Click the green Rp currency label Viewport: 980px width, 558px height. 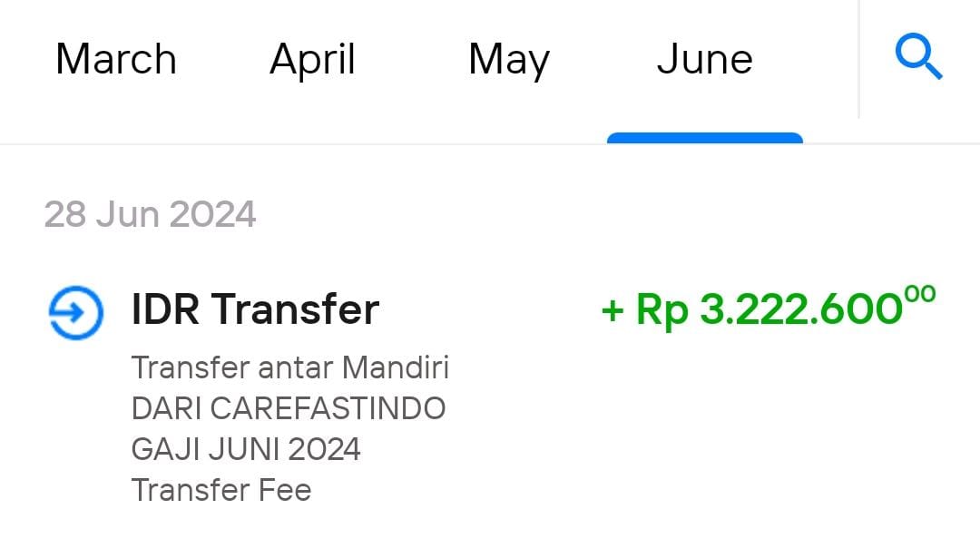pos(662,310)
